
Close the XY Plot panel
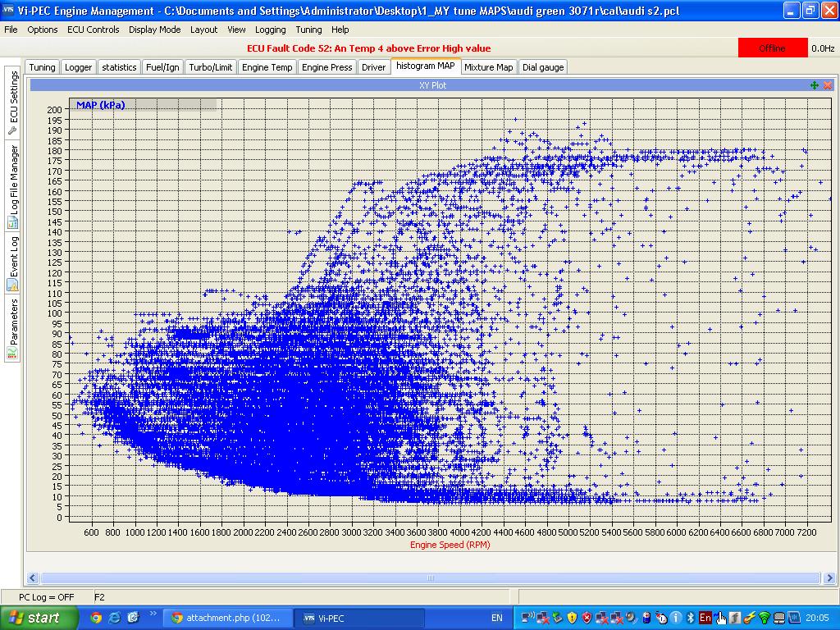tap(827, 85)
